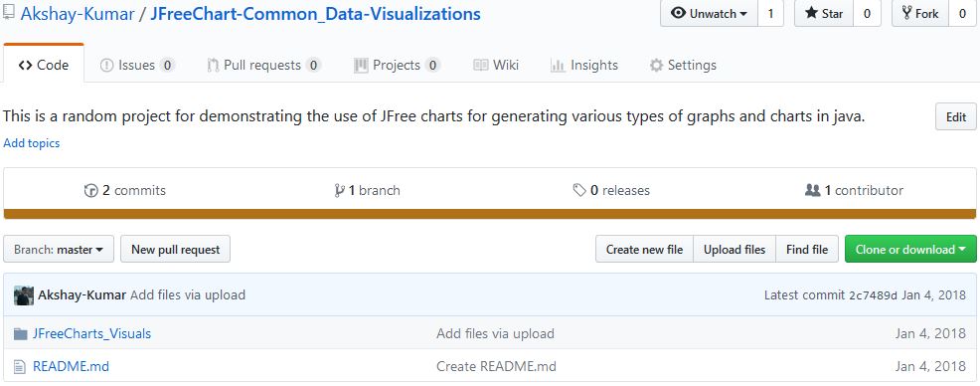The height and width of the screenshot is (386, 980).
Task: Select the Code tab
Action: (44, 65)
